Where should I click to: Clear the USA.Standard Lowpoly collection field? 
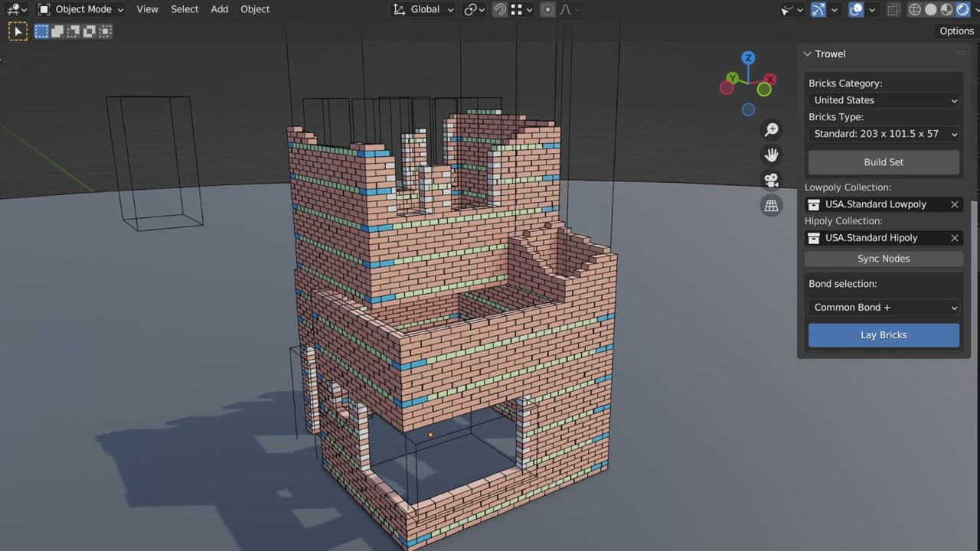pos(954,204)
